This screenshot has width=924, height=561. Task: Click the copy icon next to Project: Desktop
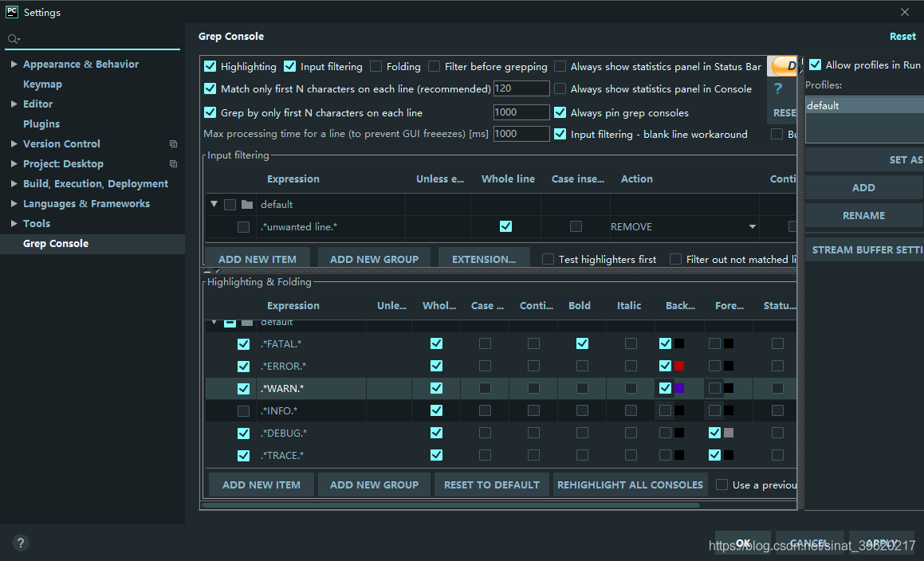click(x=173, y=164)
